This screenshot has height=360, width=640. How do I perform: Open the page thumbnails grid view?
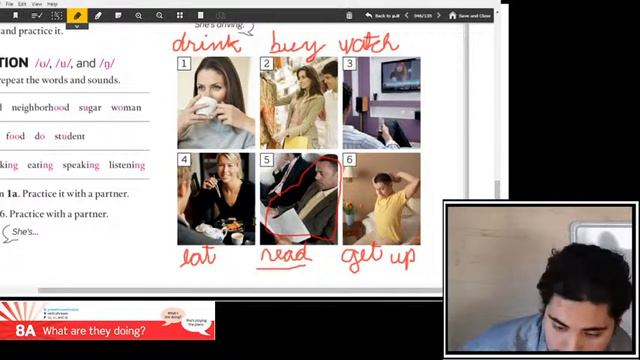point(180,16)
